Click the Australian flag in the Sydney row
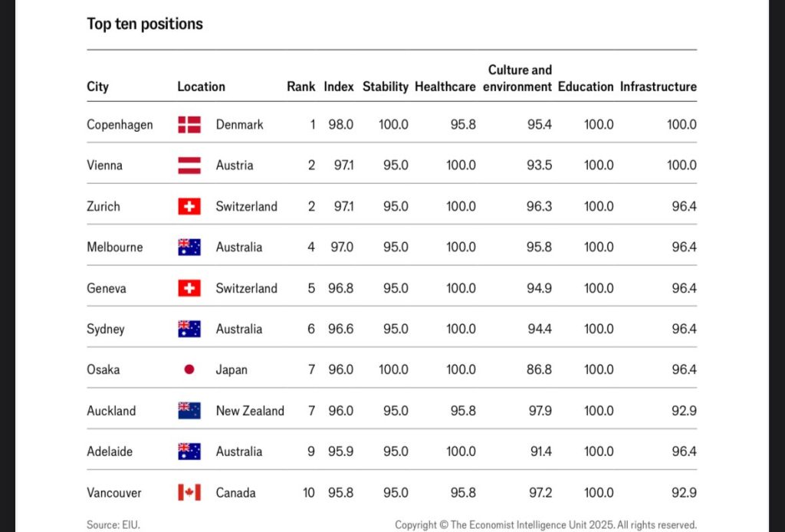This screenshot has width=785, height=532. point(189,329)
